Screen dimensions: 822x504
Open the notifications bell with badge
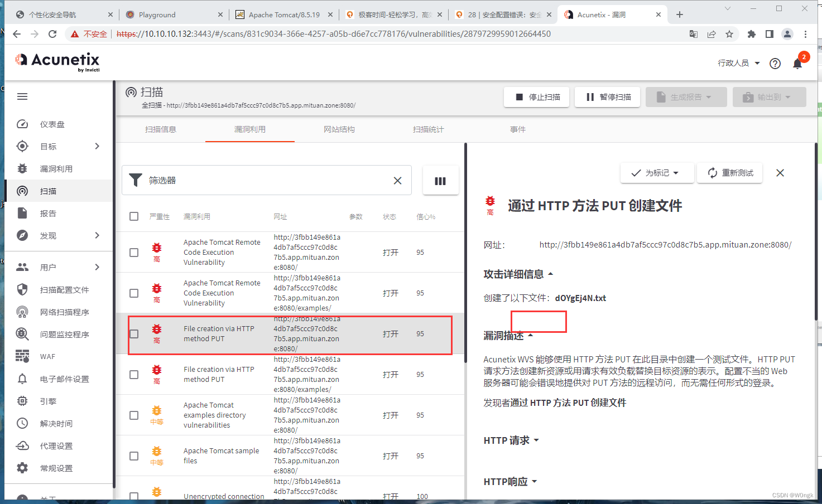[x=798, y=63]
